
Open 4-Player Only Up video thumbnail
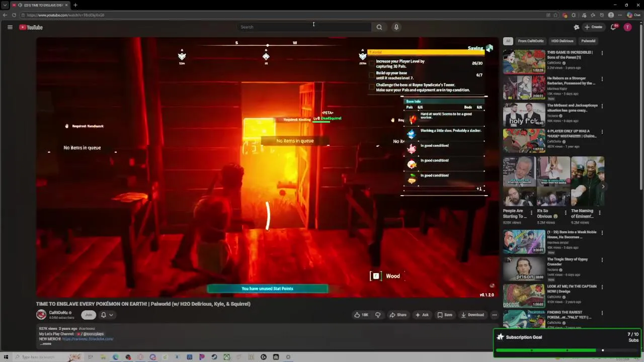pyautogui.click(x=524, y=140)
